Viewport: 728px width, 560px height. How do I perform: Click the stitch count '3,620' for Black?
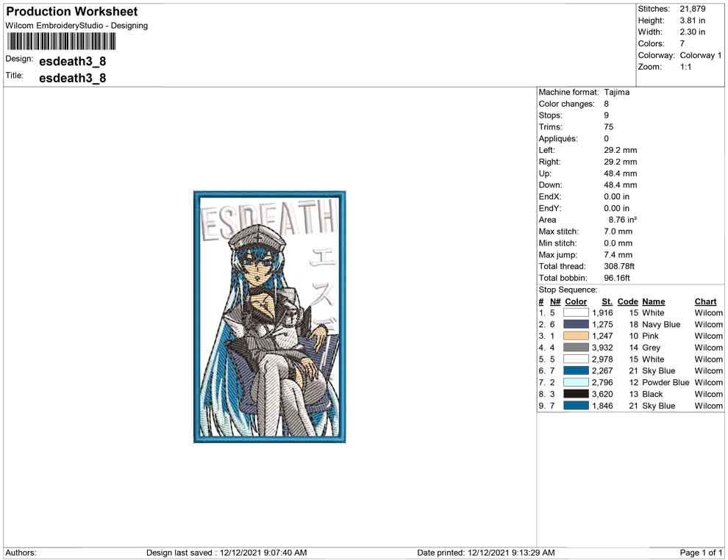pyautogui.click(x=602, y=394)
